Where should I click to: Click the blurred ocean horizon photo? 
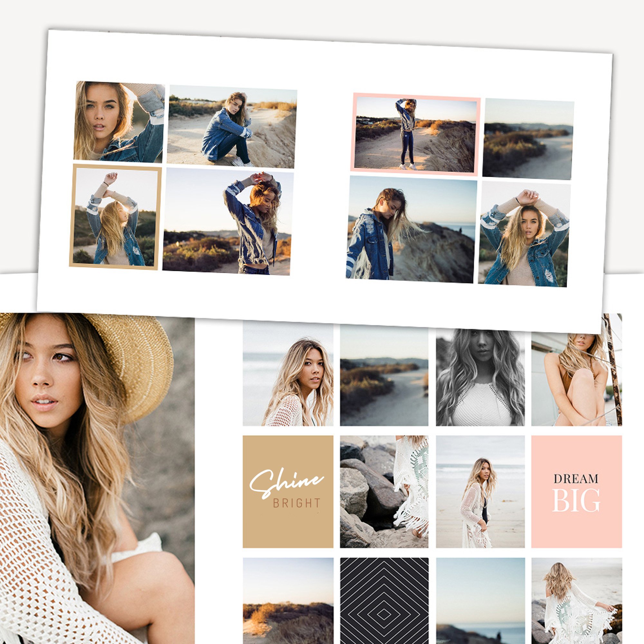480,600
